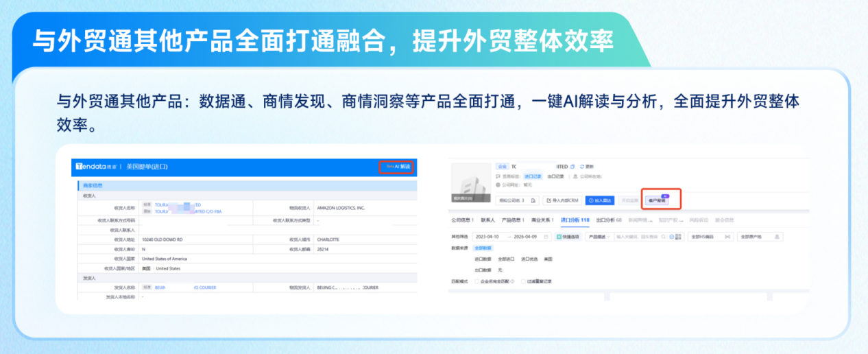
Task: Click the 快捷选项 button
Action: click(x=566, y=237)
